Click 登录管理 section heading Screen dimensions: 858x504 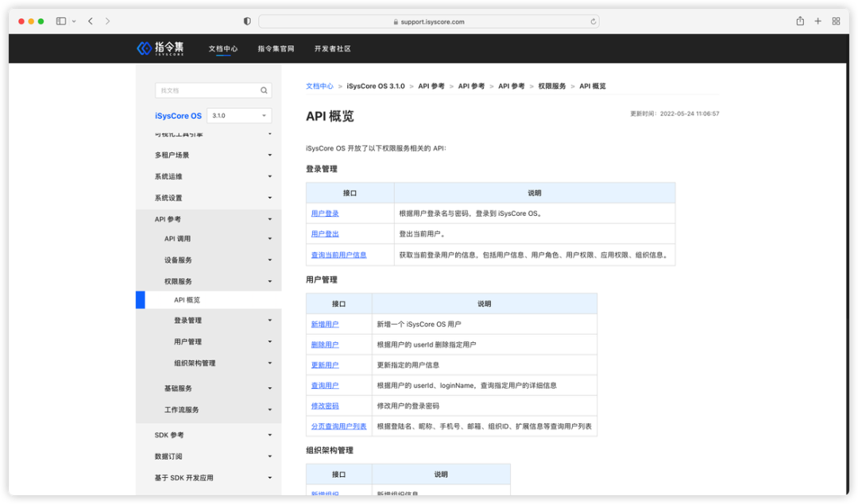(322, 170)
